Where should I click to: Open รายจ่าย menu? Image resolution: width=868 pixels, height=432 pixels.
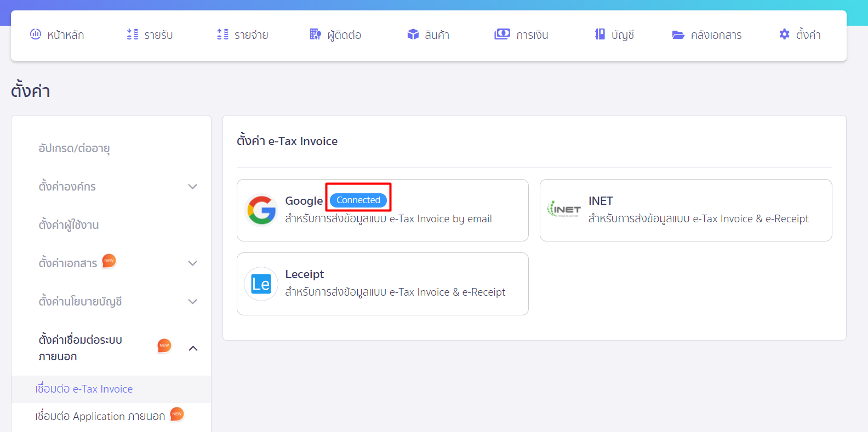(251, 35)
